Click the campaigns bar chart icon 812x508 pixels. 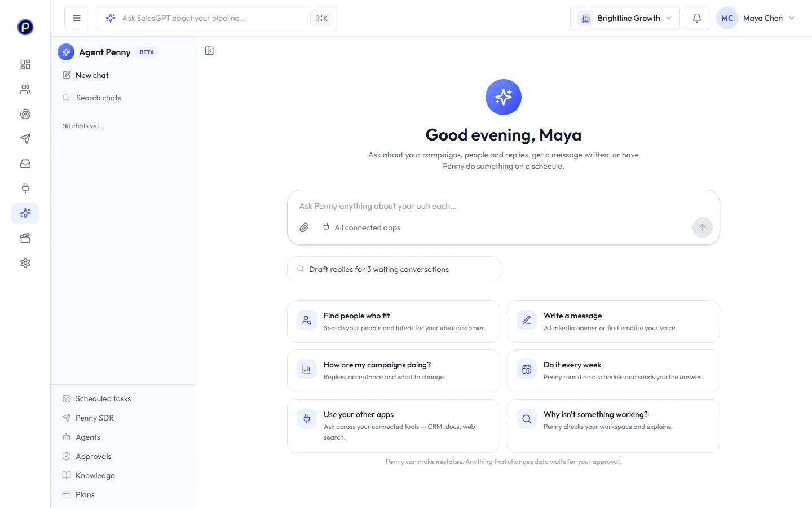click(307, 369)
